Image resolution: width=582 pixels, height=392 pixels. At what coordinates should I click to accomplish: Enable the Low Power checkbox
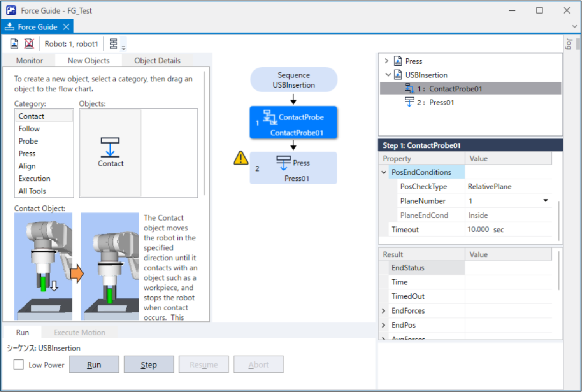pos(18,364)
